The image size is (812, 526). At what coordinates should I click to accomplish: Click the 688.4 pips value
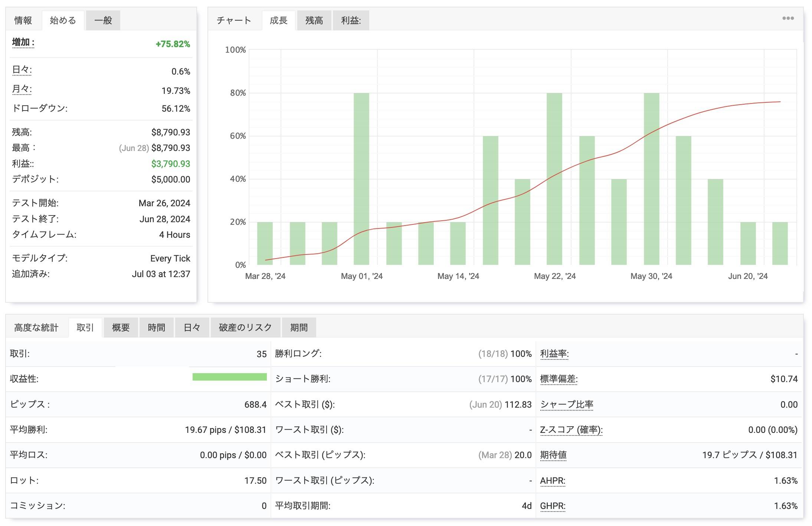click(255, 405)
